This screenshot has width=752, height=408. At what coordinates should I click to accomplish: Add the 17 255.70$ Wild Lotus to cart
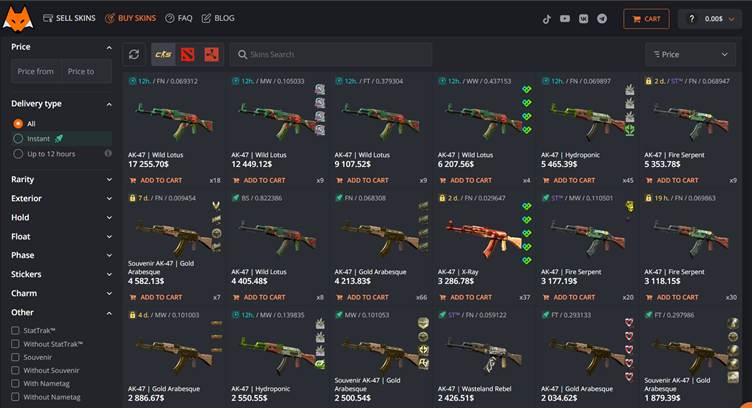[156, 180]
